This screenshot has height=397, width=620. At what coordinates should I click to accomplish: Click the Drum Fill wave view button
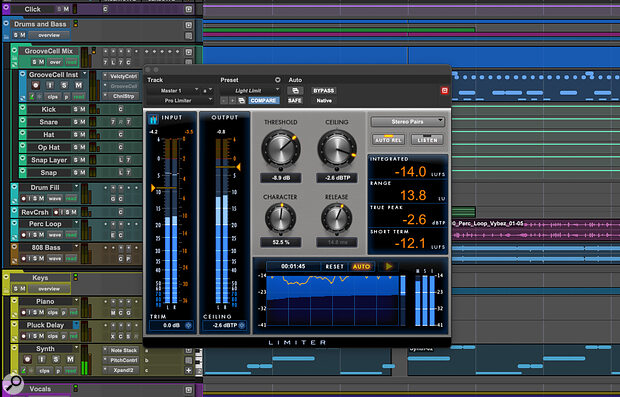coord(55,198)
